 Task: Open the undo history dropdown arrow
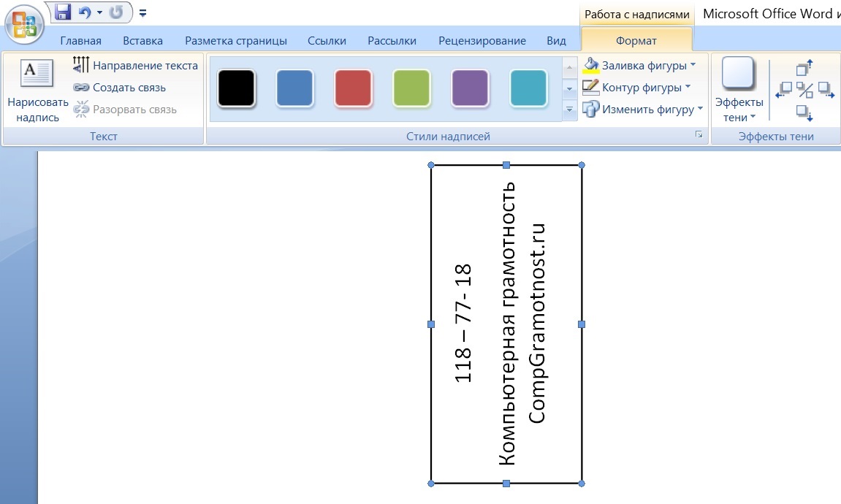pyautogui.click(x=100, y=12)
